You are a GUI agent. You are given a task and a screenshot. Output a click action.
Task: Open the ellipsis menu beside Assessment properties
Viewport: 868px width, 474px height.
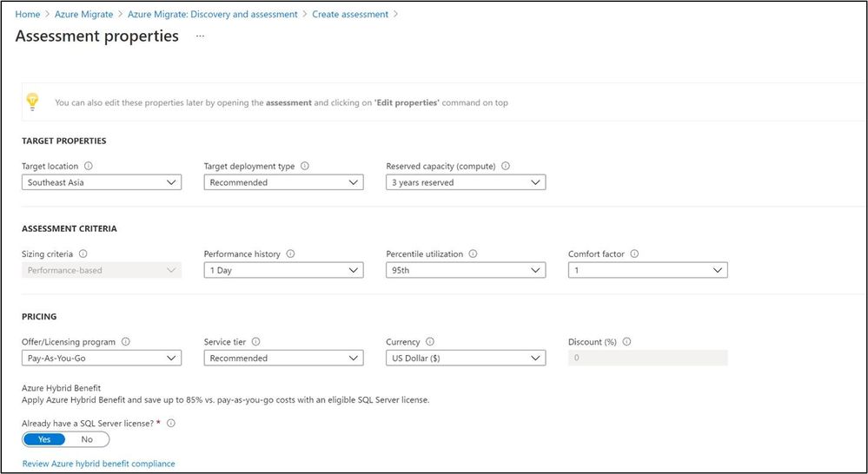201,36
